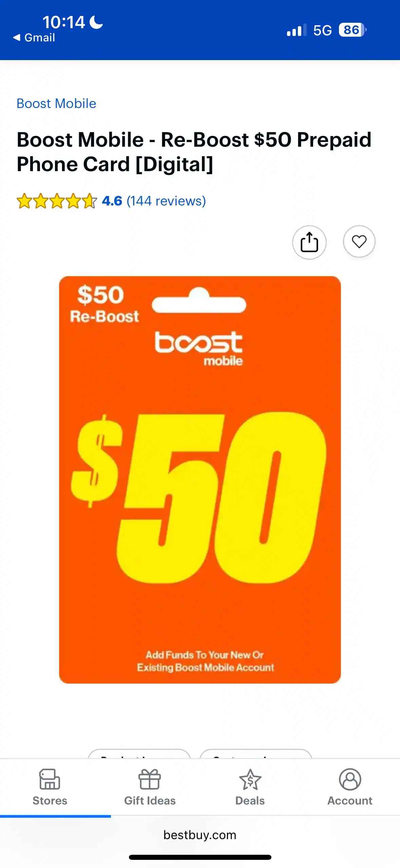Image resolution: width=400 pixels, height=868 pixels.
Task: Open the 144 reviews link
Action: click(x=166, y=201)
